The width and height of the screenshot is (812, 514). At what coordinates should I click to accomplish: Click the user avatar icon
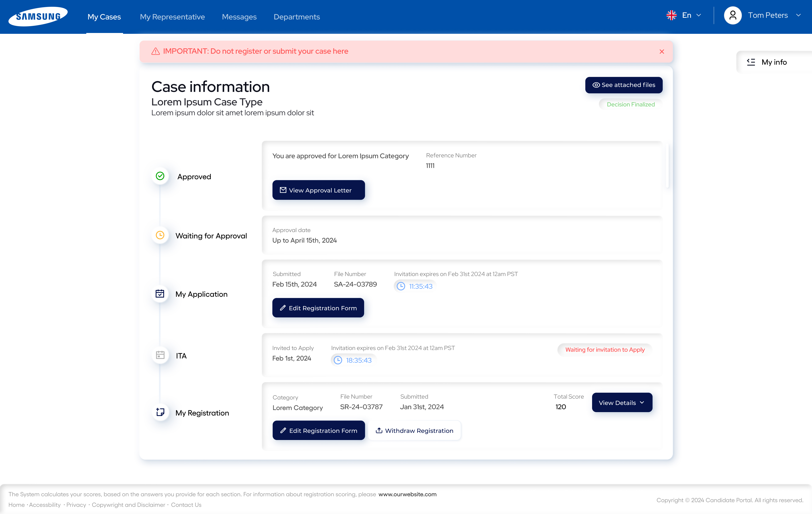point(732,15)
